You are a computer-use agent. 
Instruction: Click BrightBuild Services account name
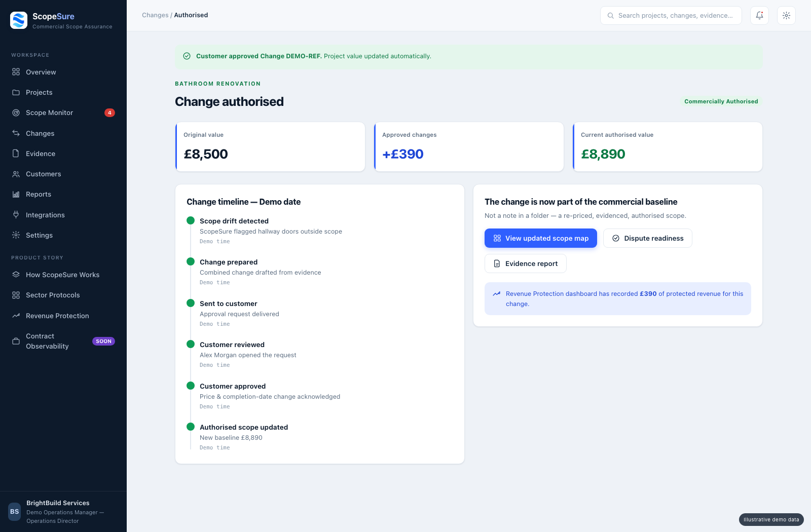point(58,503)
